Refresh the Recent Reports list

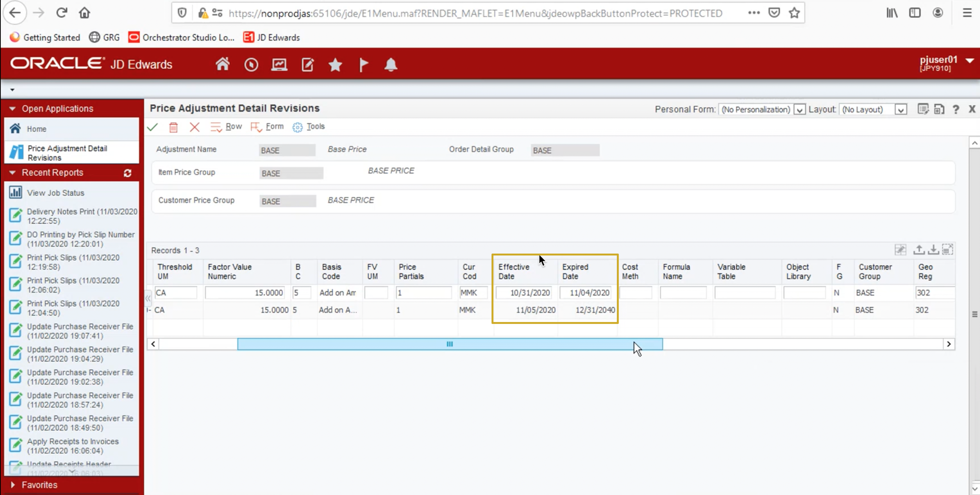click(127, 173)
